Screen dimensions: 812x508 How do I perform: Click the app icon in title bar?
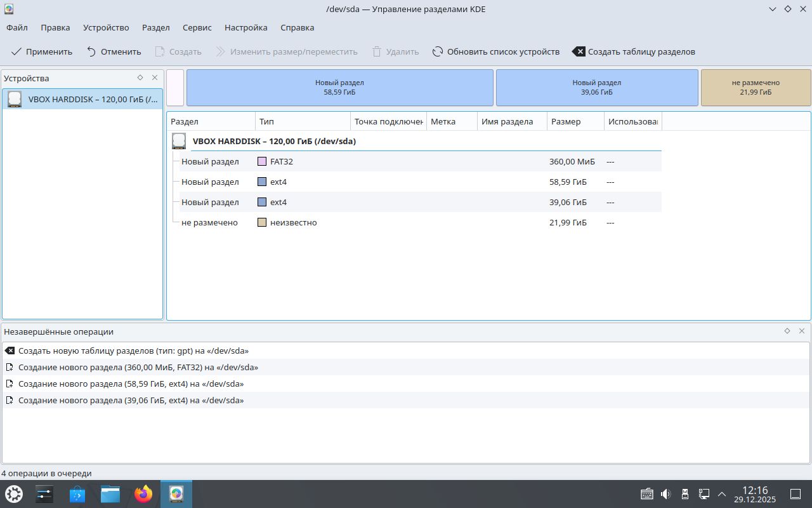(9, 9)
